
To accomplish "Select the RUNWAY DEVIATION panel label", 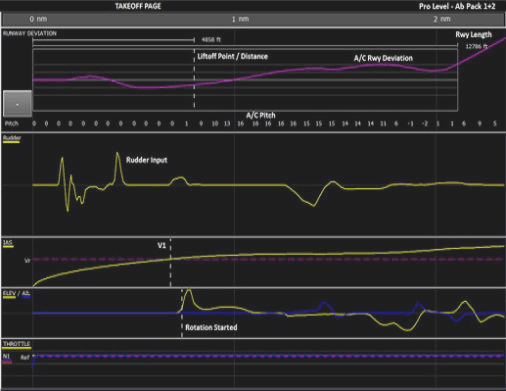I will pyautogui.click(x=30, y=33).
